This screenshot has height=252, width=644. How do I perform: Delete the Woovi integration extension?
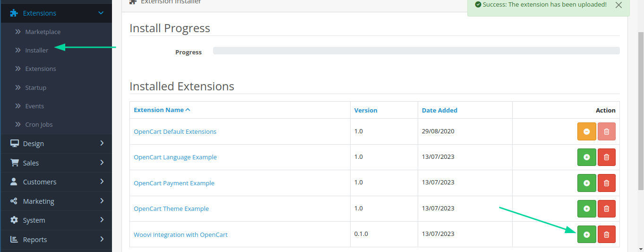click(x=607, y=235)
